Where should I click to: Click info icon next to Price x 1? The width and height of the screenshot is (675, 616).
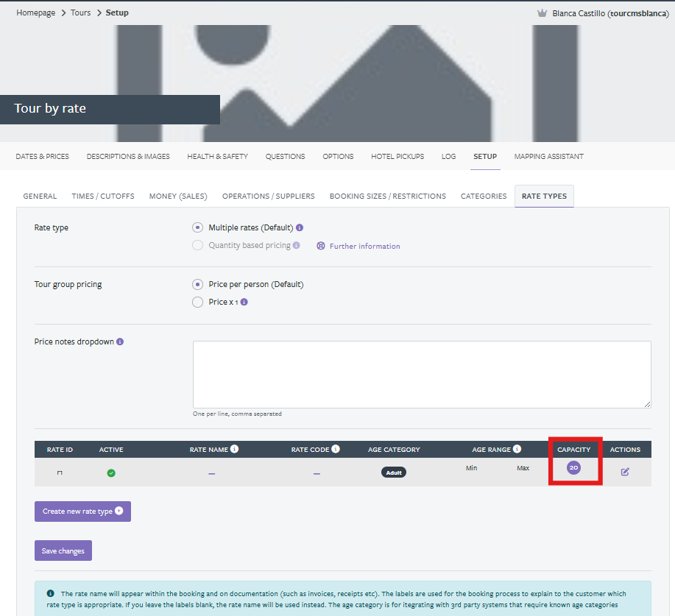click(x=244, y=302)
